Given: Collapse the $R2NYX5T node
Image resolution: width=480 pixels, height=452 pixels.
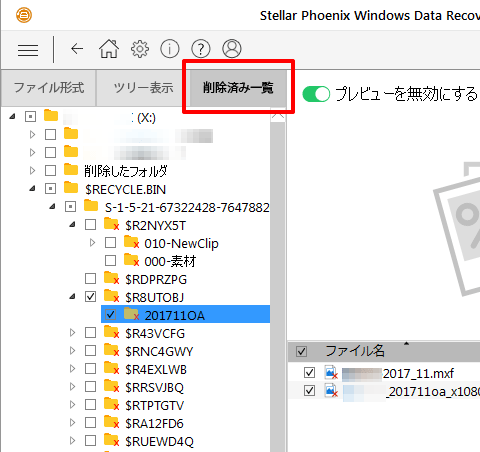Looking at the screenshot, I should [72, 225].
